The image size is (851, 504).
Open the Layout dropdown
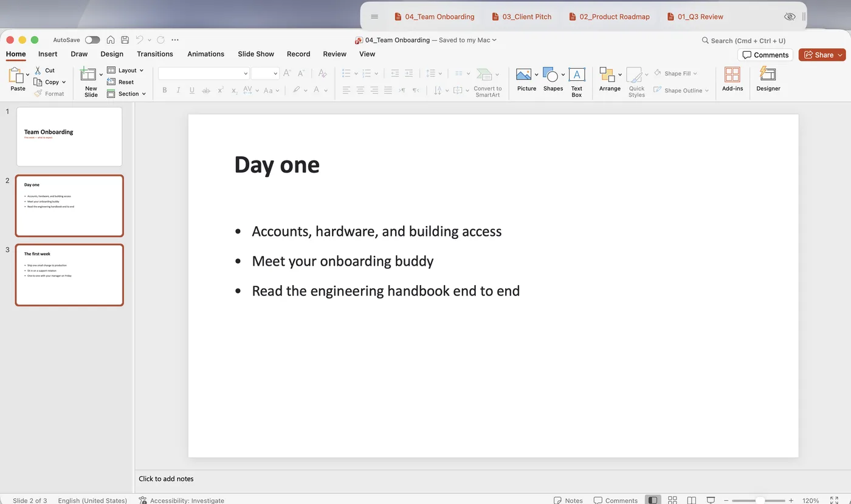pos(125,71)
